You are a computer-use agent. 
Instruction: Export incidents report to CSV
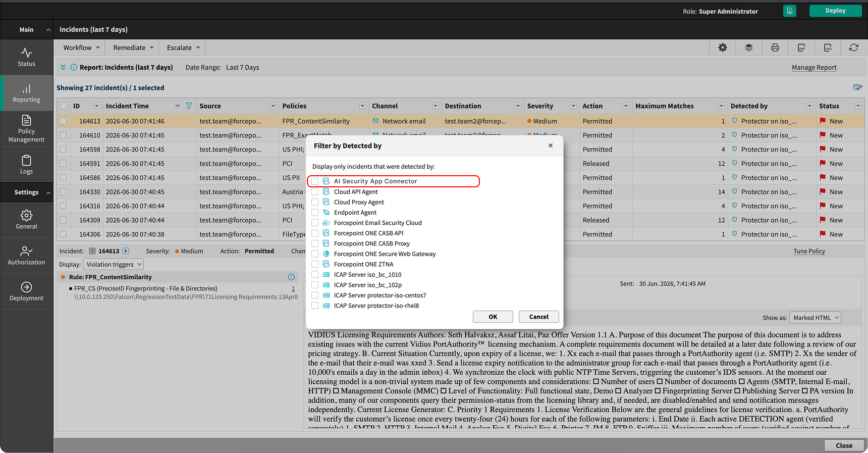pos(828,47)
